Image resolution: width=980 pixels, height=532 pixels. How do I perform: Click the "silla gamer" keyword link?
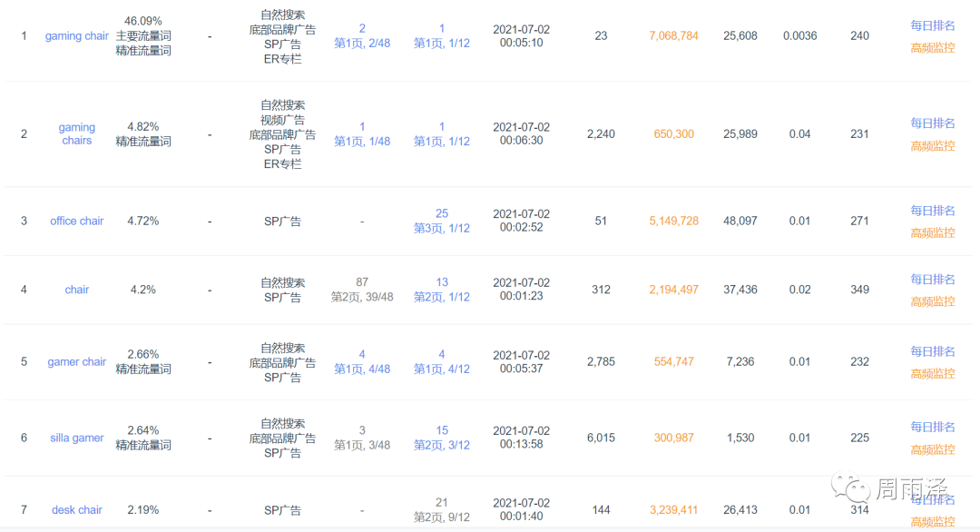pyautogui.click(x=77, y=438)
